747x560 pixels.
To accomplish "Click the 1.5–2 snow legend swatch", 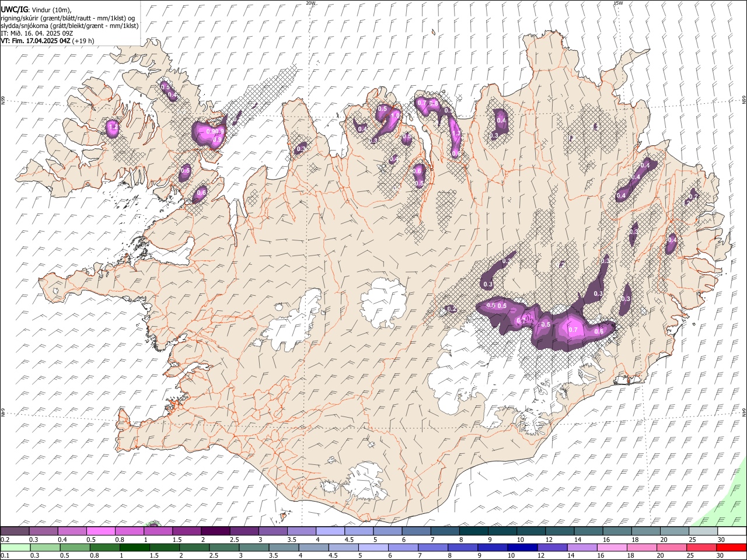I will pyautogui.click(x=187, y=531).
